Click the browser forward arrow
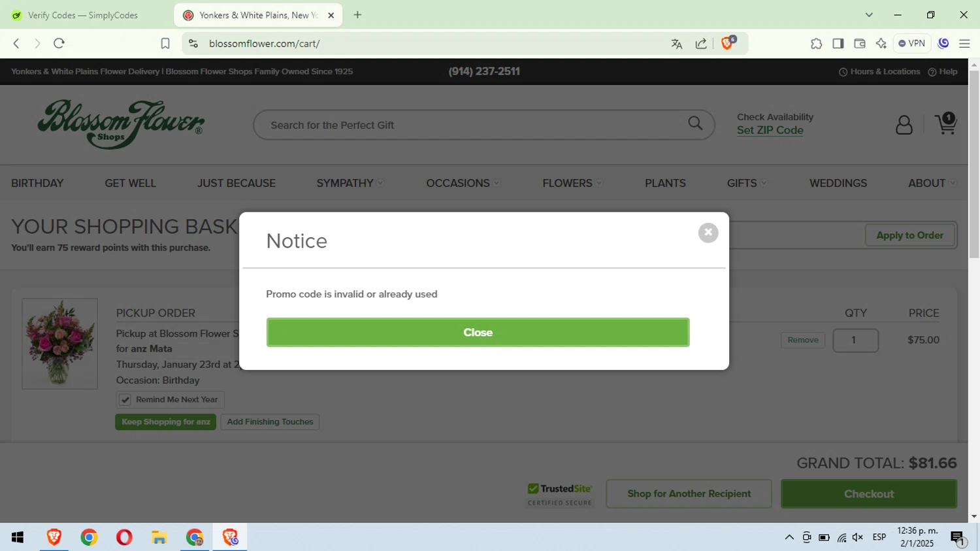Image resolution: width=980 pixels, height=551 pixels. click(x=37, y=43)
